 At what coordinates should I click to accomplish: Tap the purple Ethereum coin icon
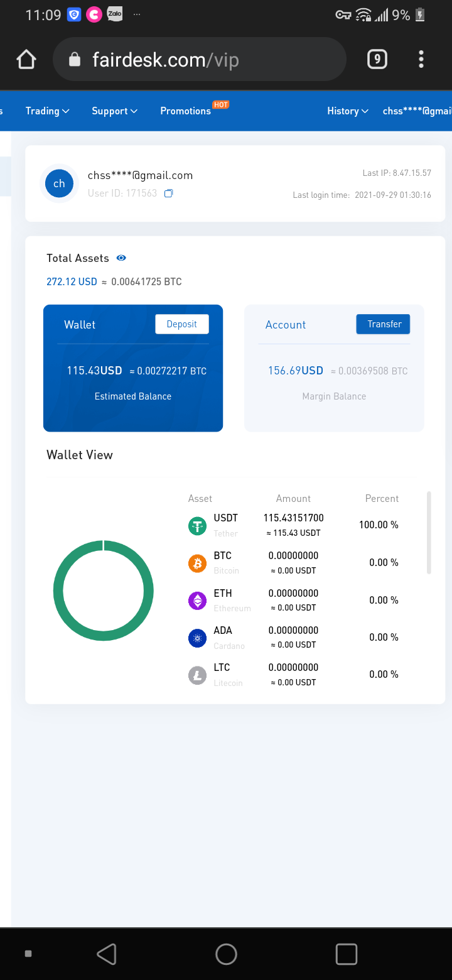pos(198,601)
